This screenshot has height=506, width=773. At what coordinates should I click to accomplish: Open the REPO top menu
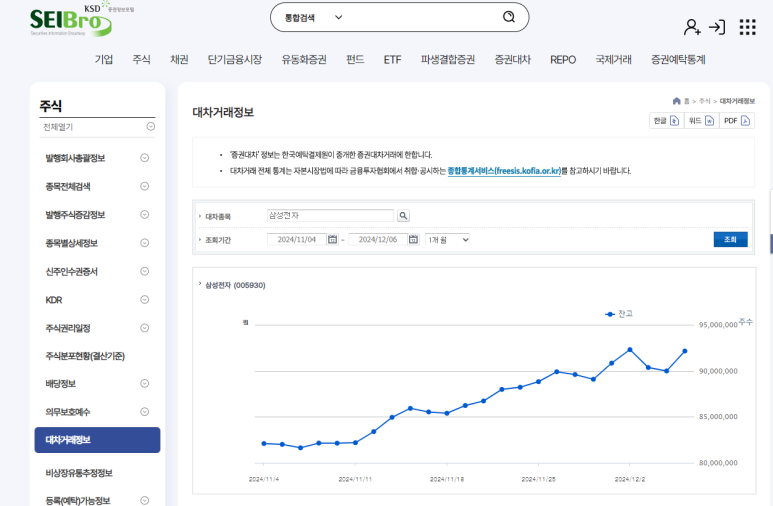[563, 60]
